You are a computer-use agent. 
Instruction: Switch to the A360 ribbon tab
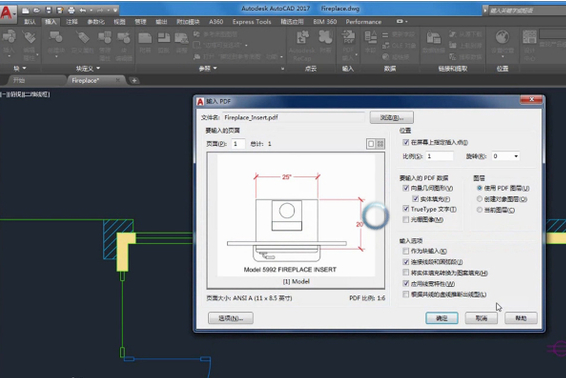click(216, 22)
